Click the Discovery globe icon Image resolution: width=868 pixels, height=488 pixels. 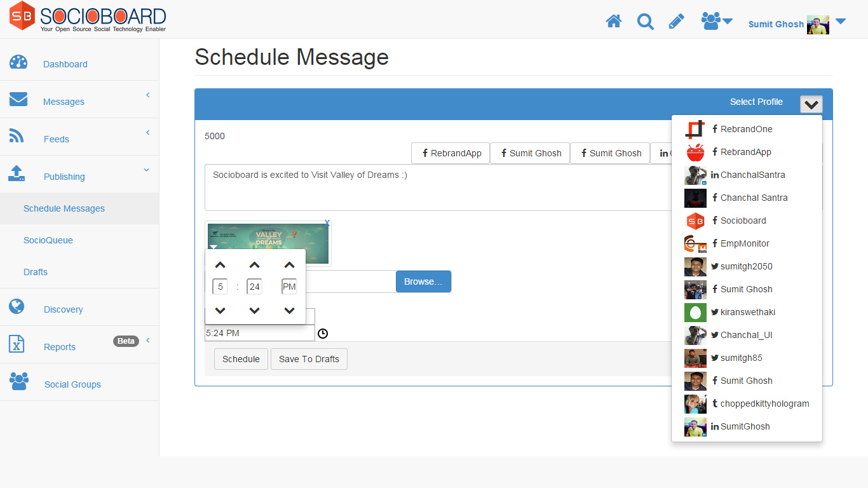[x=17, y=306]
